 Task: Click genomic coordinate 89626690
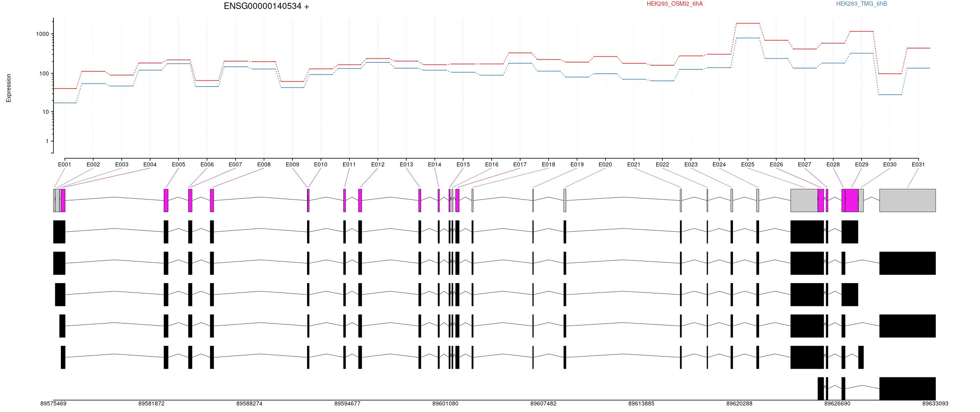[x=837, y=403]
